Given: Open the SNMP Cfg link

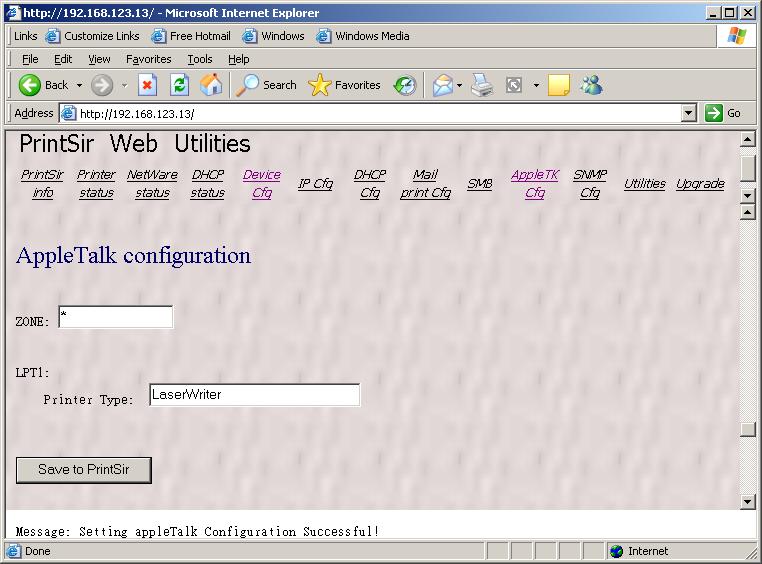Looking at the screenshot, I should pyautogui.click(x=590, y=184).
